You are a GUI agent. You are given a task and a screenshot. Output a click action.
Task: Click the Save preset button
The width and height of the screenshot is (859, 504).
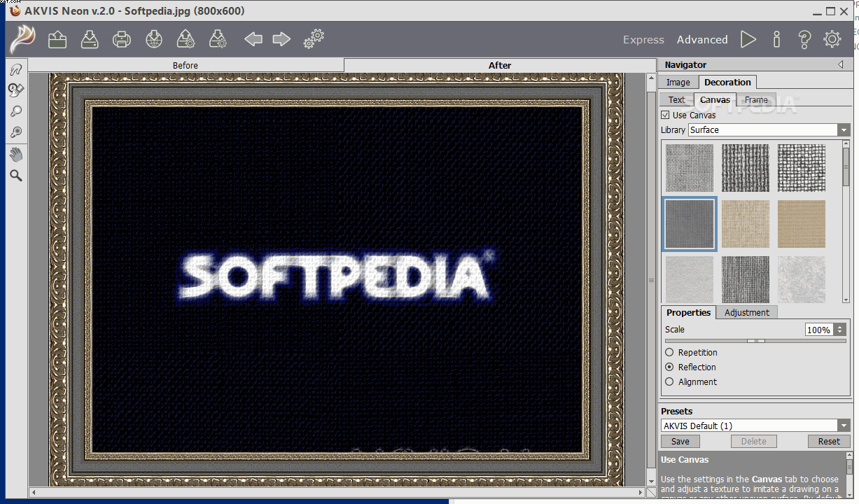click(x=680, y=441)
